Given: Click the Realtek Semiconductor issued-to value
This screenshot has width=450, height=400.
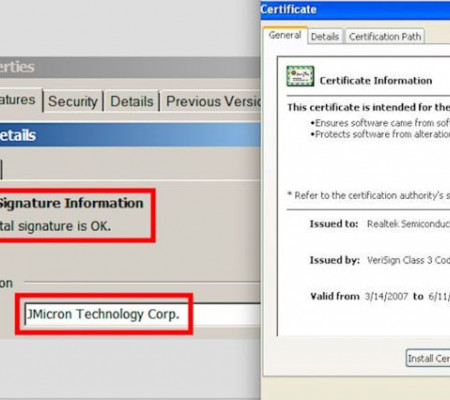Looking at the screenshot, I should [x=408, y=224].
